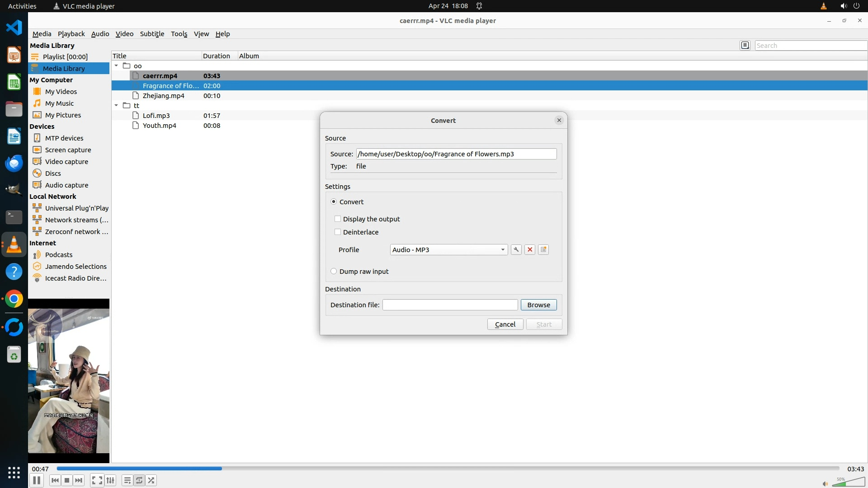Screen dimensions: 868x488
Task: Toggle loop repeat mode icon
Action: click(139, 480)
